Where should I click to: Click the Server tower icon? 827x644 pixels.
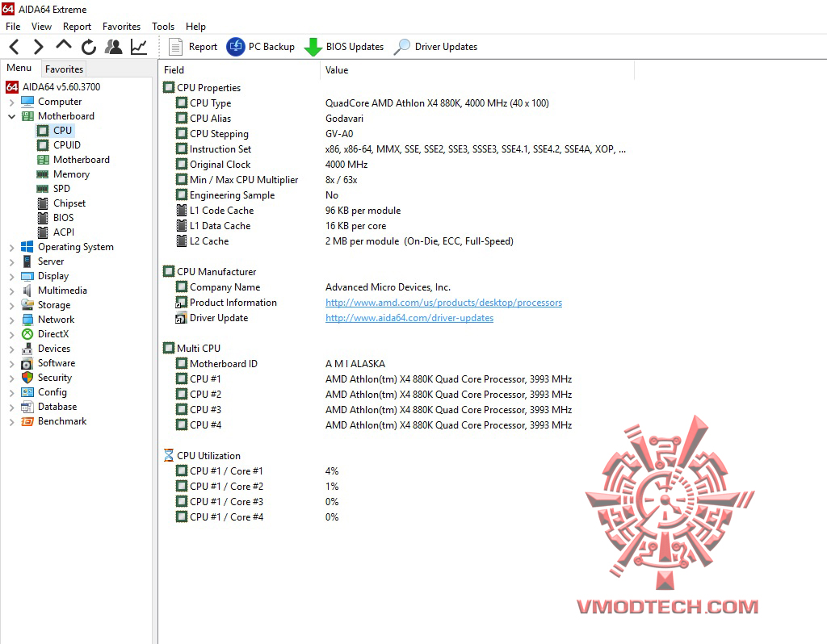coord(27,261)
